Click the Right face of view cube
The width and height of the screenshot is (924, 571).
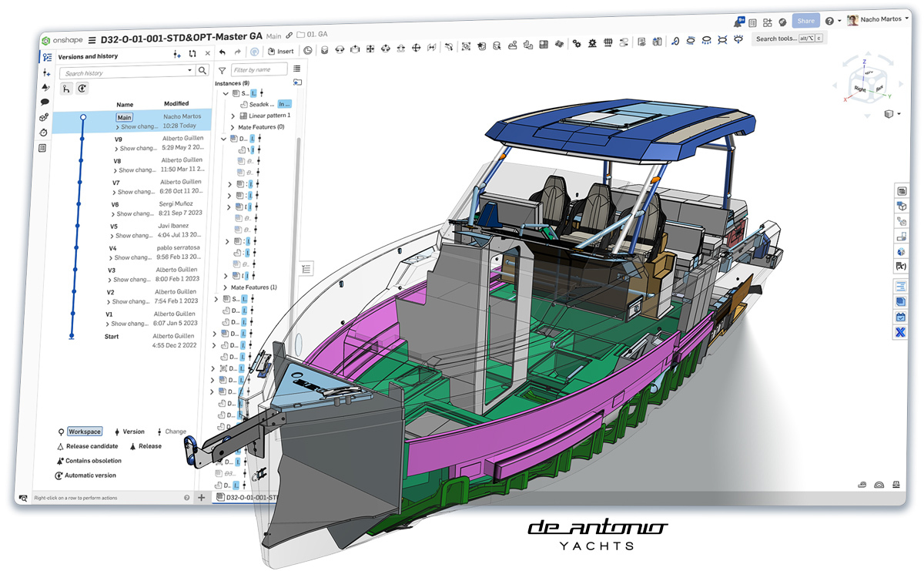[859, 89]
